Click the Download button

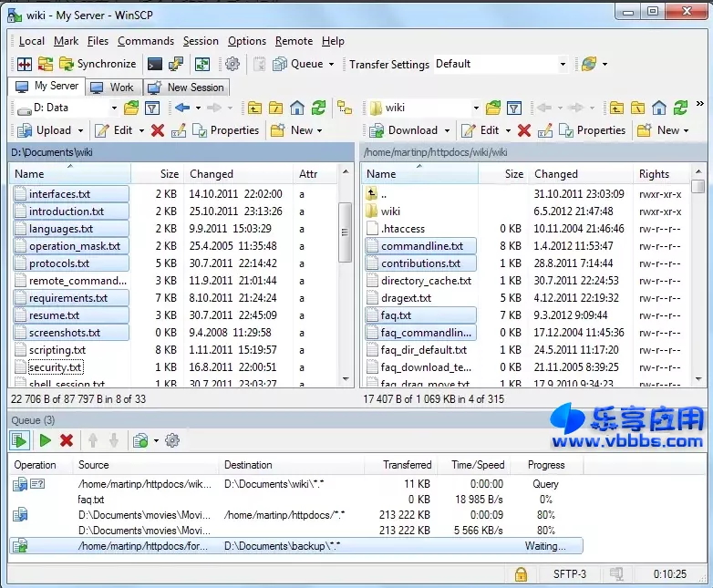[404, 131]
